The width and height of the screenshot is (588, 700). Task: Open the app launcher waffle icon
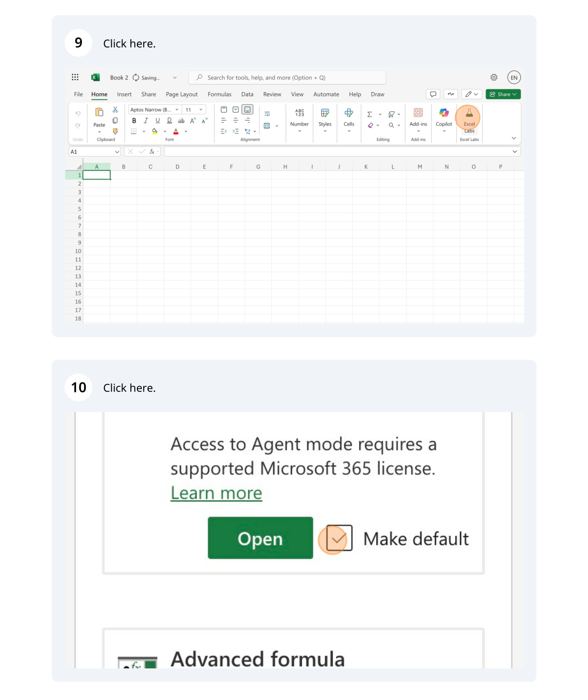pyautogui.click(x=75, y=77)
